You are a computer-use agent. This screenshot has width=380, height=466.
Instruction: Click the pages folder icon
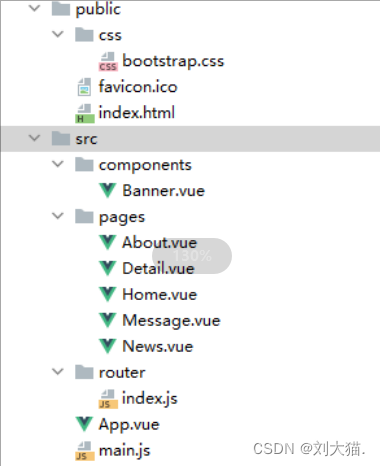84,216
